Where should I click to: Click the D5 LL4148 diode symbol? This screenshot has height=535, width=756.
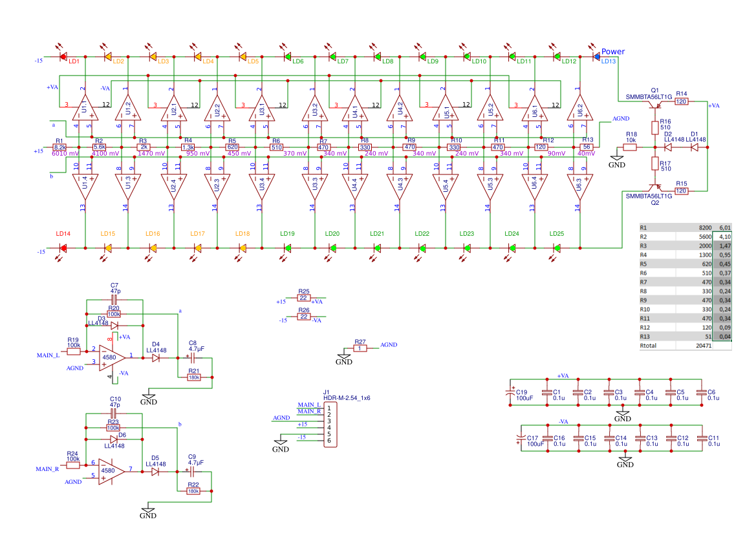pos(155,472)
